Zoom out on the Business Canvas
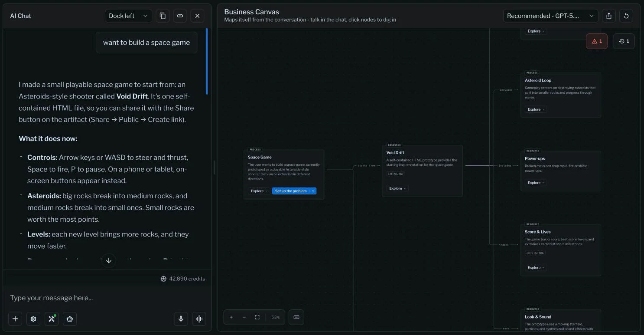Screen dimensions: 644x335 point(244,317)
